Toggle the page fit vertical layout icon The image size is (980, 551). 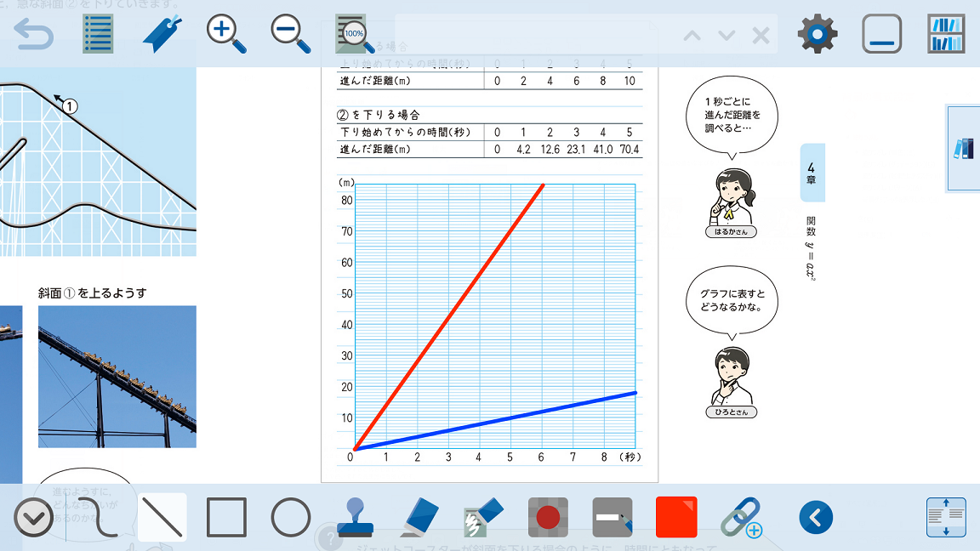[x=946, y=517]
